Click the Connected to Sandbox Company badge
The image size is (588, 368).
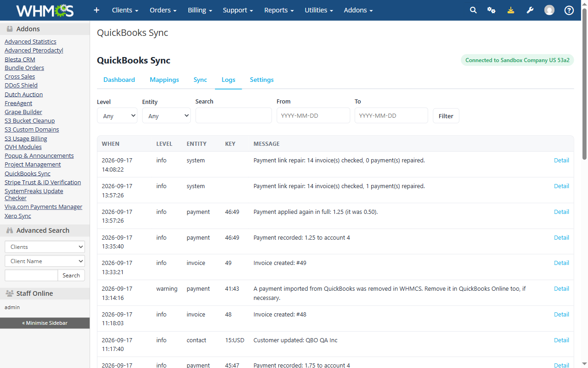517,60
